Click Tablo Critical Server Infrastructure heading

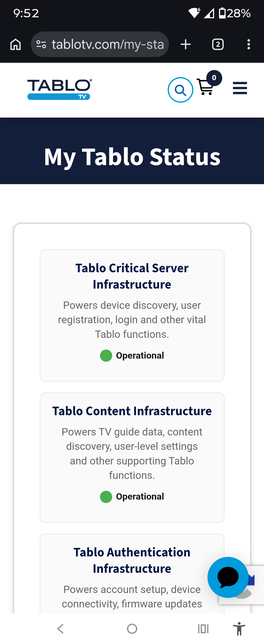(x=132, y=276)
